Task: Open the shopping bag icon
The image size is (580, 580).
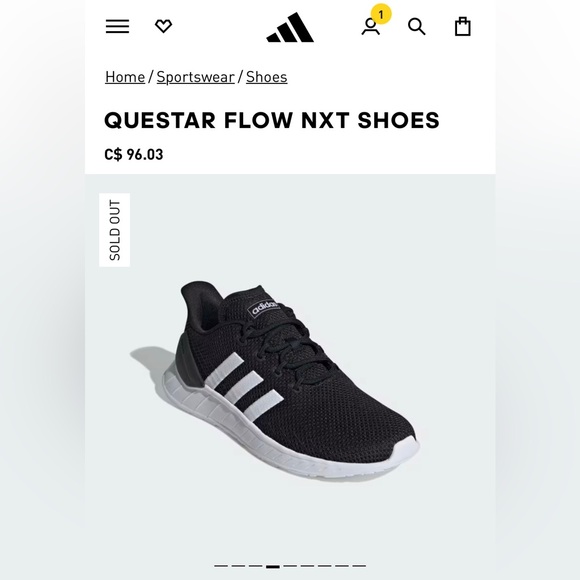Action: tap(462, 26)
